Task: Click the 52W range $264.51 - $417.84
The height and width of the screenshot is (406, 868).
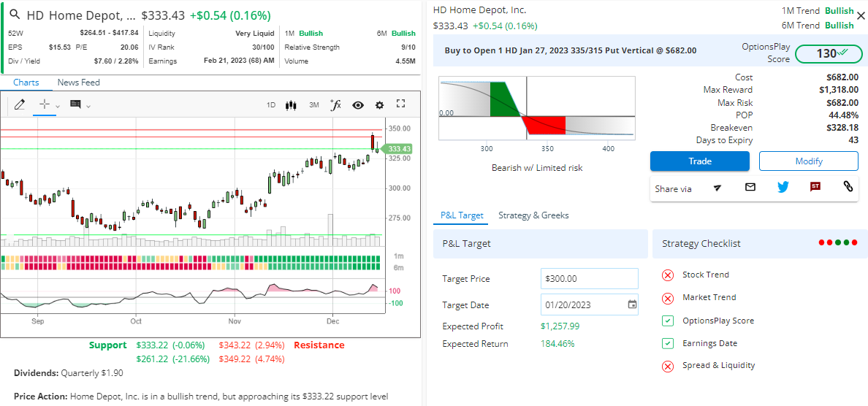Action: pyautogui.click(x=109, y=33)
